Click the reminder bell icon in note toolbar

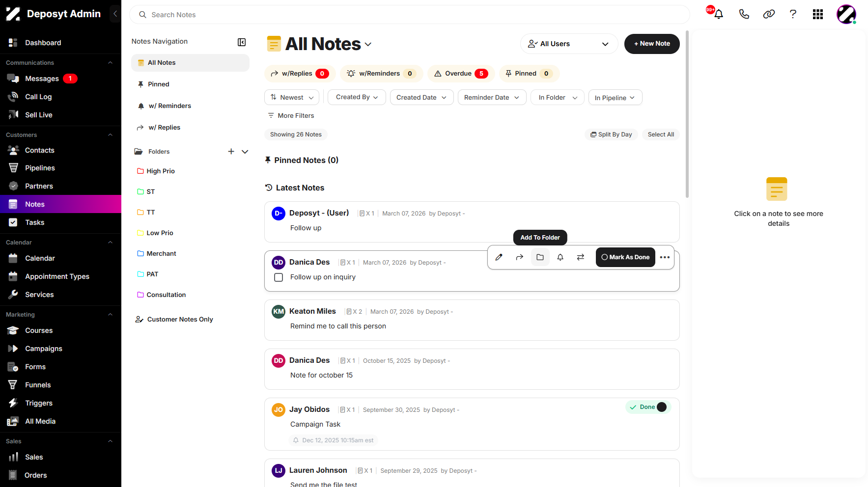tap(560, 257)
